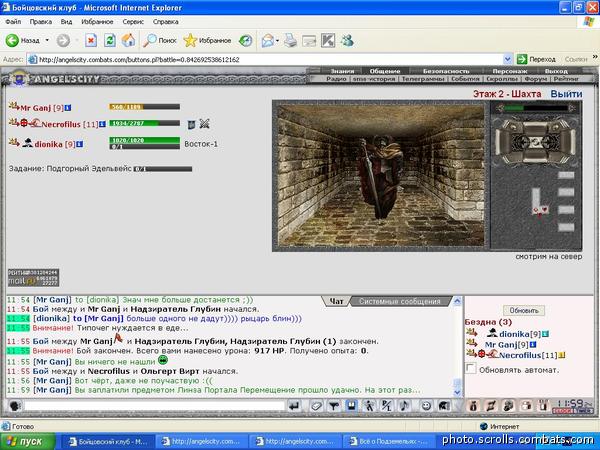Open the пуск Start button
The height and width of the screenshot is (450, 600).
(28, 441)
